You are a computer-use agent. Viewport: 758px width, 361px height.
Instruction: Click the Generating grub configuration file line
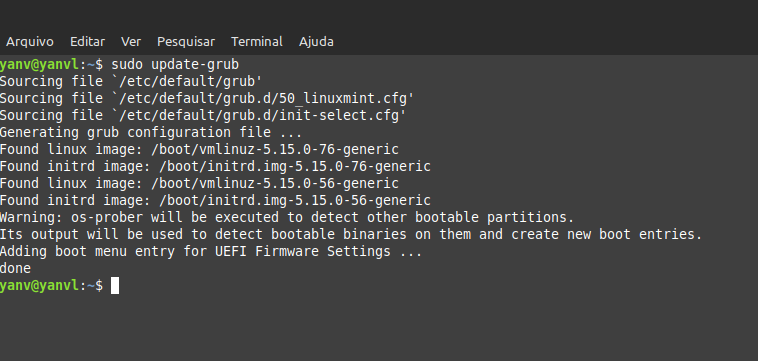point(151,132)
